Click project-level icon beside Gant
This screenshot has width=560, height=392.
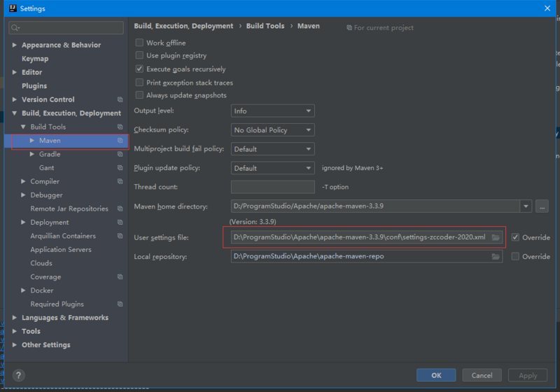120,168
